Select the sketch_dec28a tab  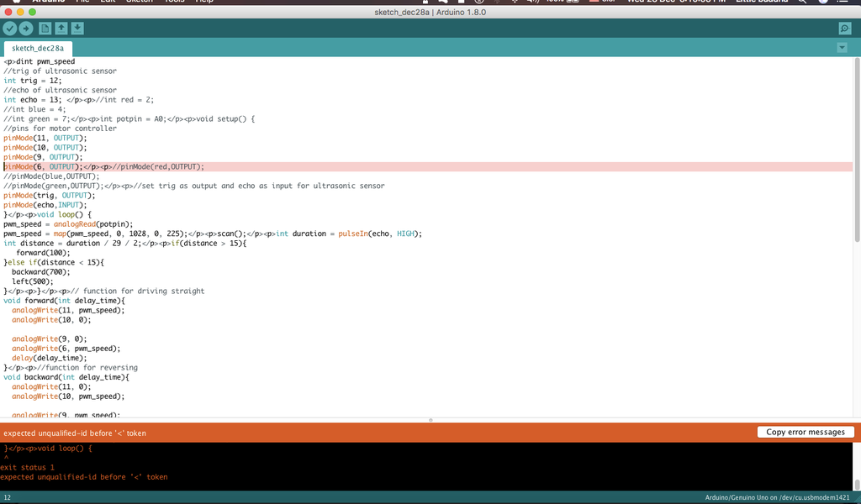tap(37, 48)
